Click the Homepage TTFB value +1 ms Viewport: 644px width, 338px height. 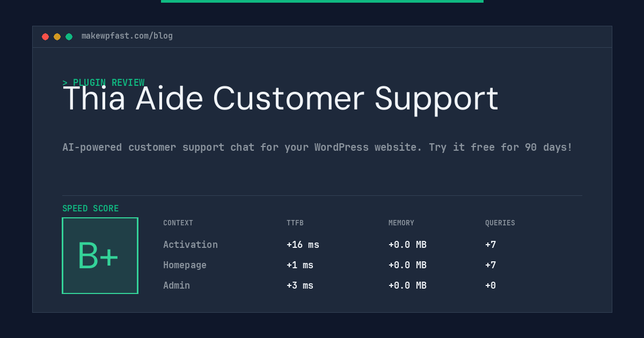[300, 265]
